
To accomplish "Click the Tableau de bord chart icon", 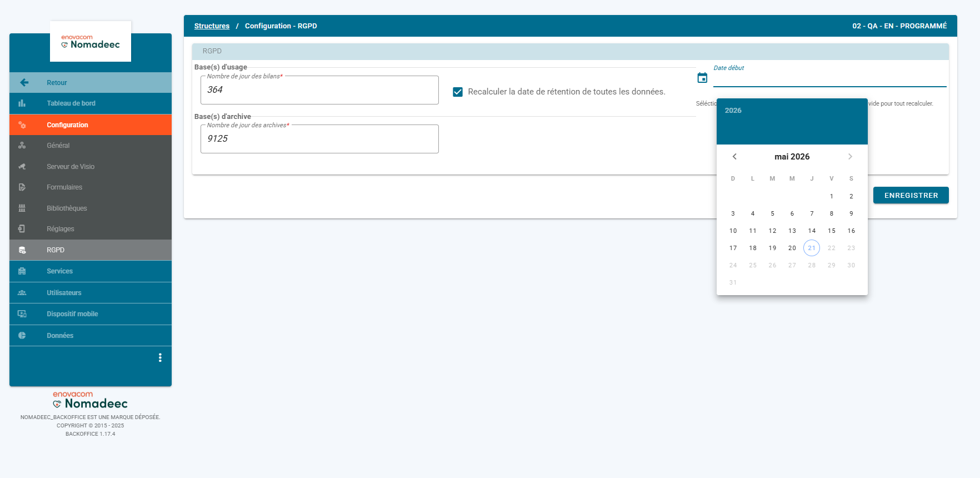I will pyautogui.click(x=22, y=103).
